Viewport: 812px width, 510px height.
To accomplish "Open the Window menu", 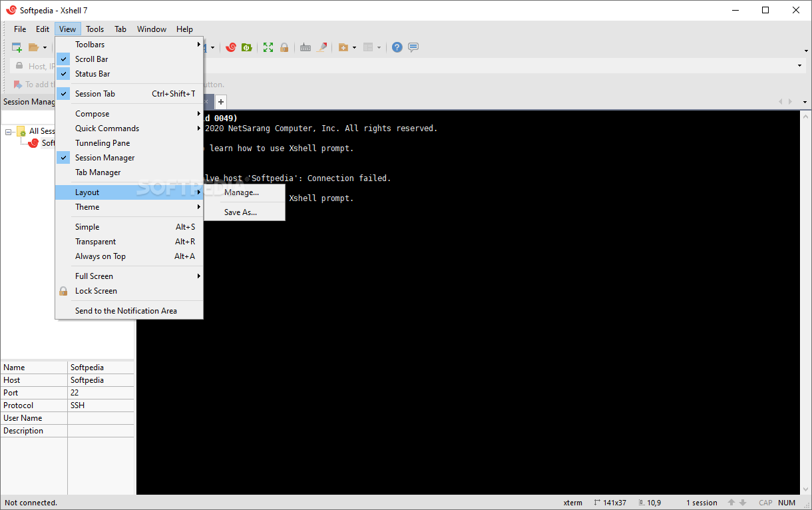I will click(x=152, y=29).
